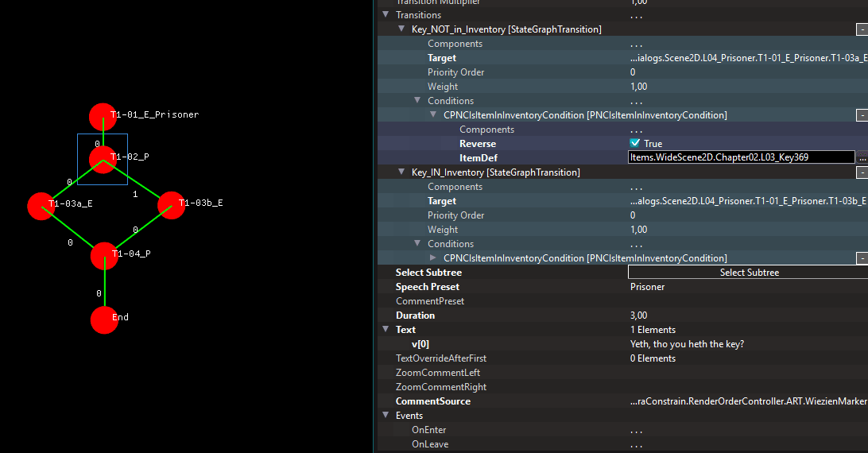Click the v[0] text element label

click(420, 344)
